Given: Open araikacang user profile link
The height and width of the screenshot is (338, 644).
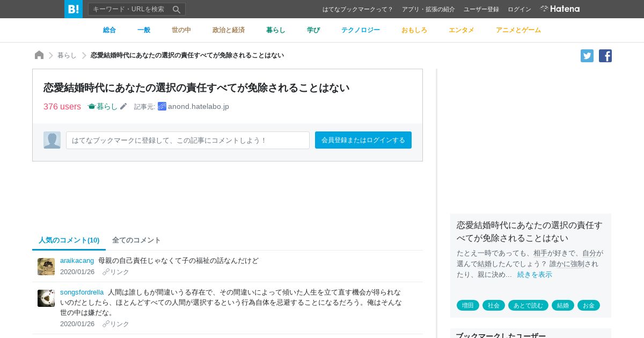Looking at the screenshot, I should 77,260.
